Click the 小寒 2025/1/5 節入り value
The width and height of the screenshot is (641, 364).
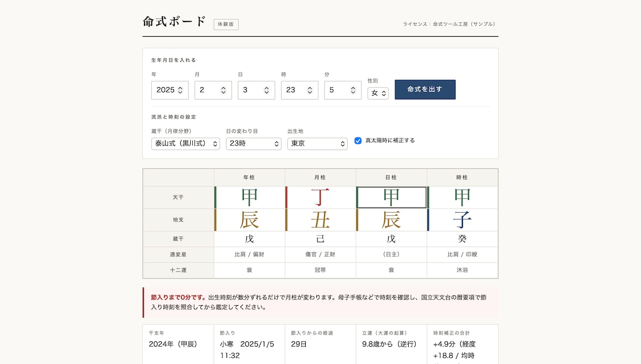pos(247,350)
